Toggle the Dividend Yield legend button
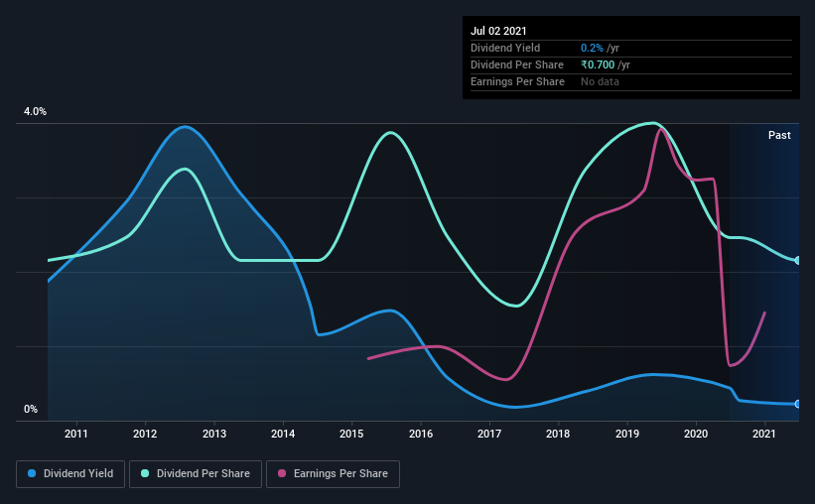815x504 pixels. (70, 474)
